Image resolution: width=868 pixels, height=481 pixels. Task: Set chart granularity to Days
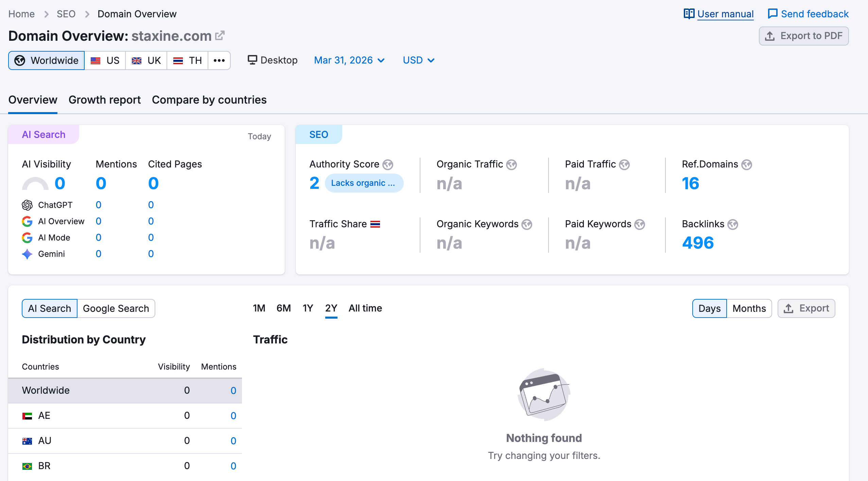pos(710,308)
